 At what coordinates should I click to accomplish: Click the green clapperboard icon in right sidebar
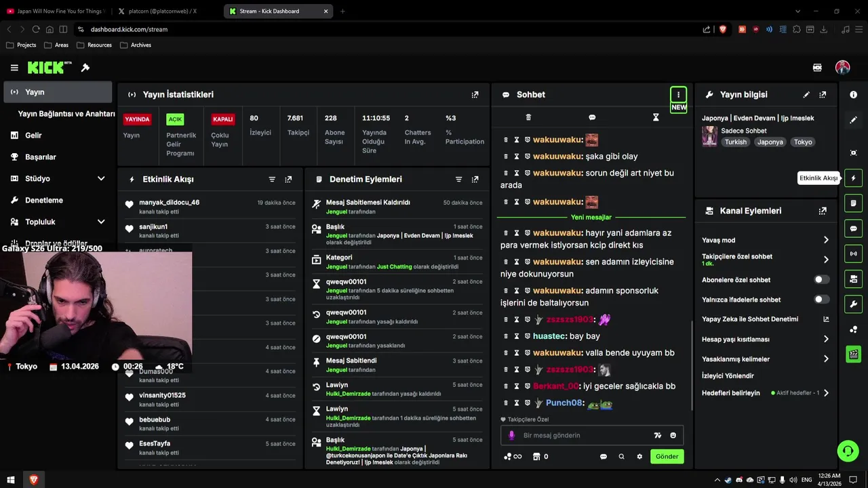click(x=853, y=354)
